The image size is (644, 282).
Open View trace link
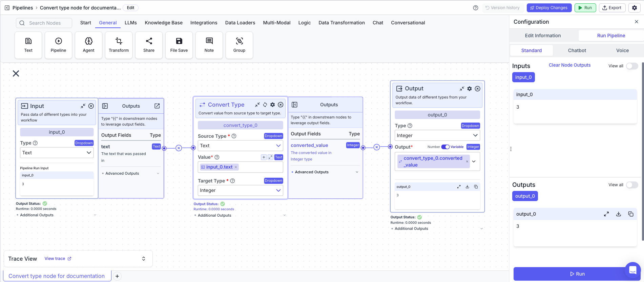(58, 259)
